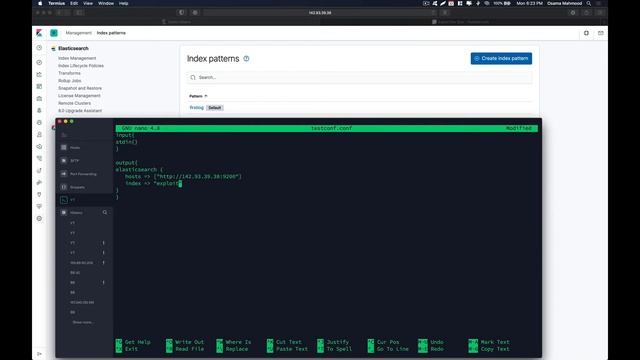Open Discover in the Kibana sidebar
This screenshot has width=640, height=360.
tap(39, 62)
